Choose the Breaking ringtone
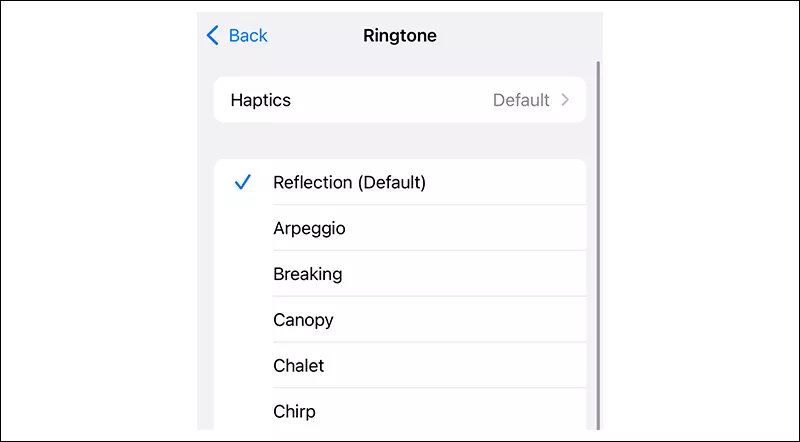Viewport: 800px width, 442px height. click(308, 274)
